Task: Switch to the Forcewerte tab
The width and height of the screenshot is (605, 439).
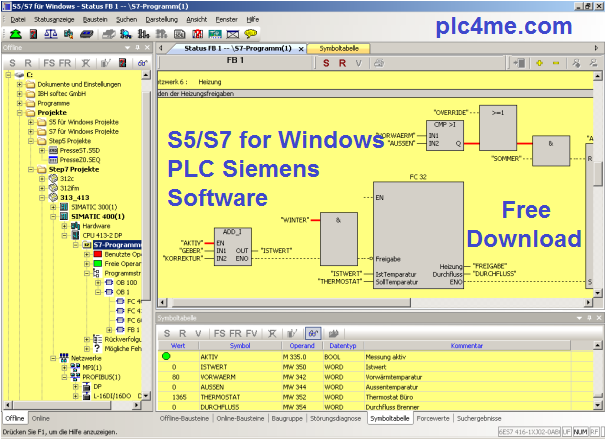Action: 430,418
